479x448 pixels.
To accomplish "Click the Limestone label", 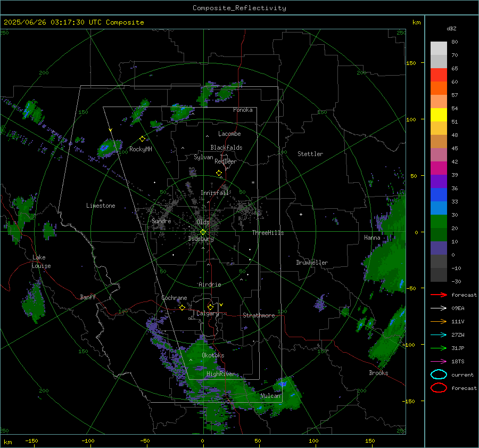I will (101, 206).
